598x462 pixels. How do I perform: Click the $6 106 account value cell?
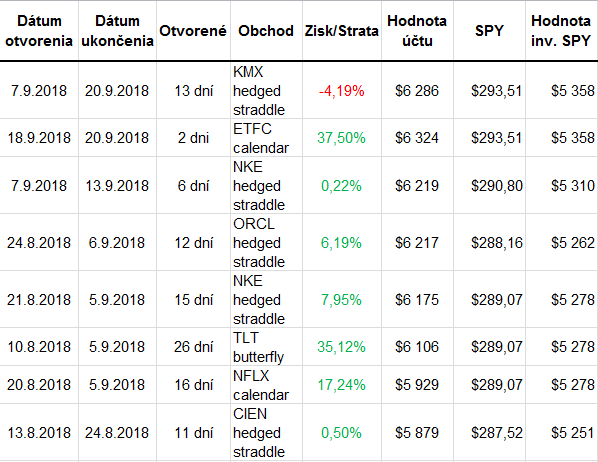click(417, 347)
